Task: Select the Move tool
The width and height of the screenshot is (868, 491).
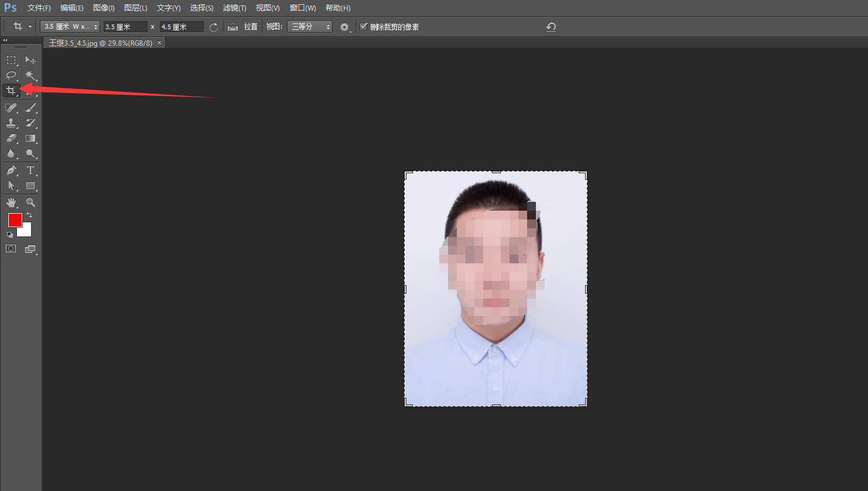Action: pos(30,60)
